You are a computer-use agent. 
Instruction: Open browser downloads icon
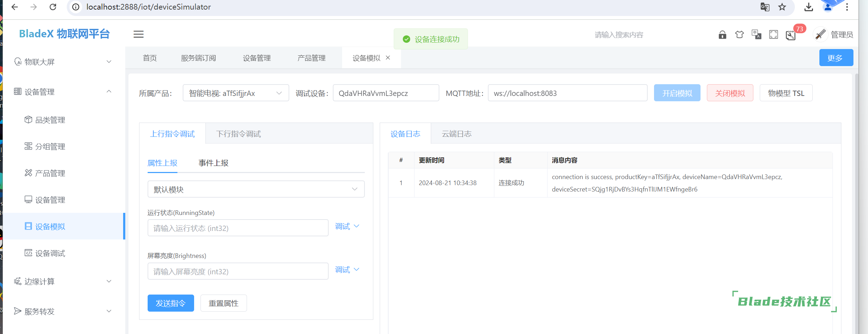pyautogui.click(x=809, y=7)
